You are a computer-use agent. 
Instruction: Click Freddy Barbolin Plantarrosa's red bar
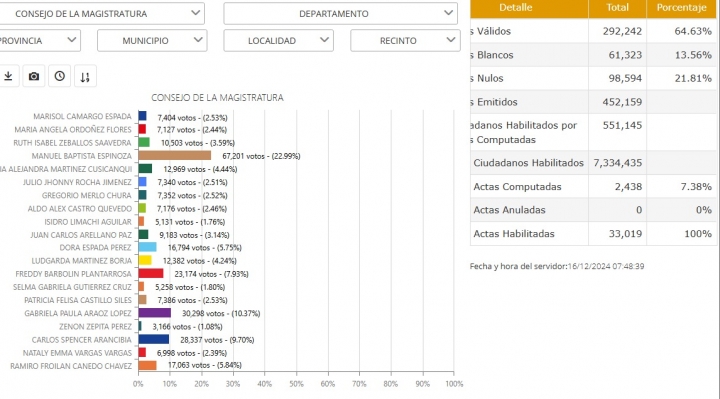(151, 274)
